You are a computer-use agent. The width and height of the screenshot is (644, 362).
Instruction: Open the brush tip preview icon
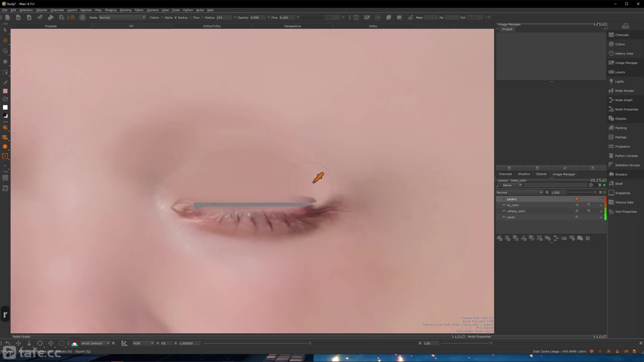[82, 17]
